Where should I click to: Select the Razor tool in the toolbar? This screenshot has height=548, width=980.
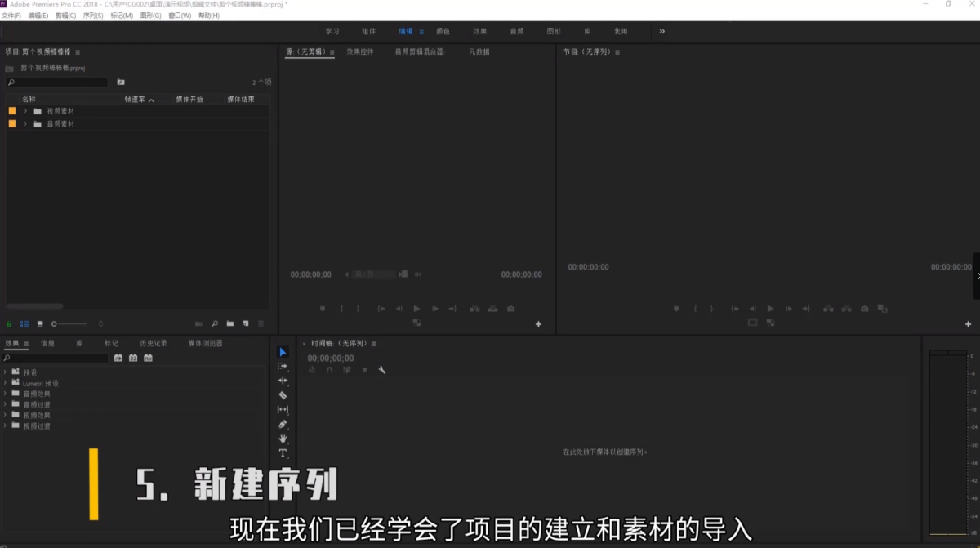click(x=283, y=395)
